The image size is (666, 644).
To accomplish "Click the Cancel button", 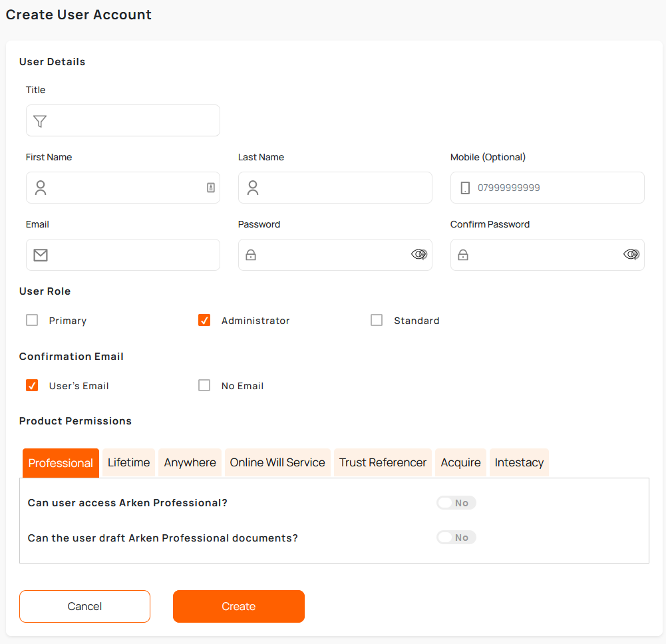I will (84, 606).
